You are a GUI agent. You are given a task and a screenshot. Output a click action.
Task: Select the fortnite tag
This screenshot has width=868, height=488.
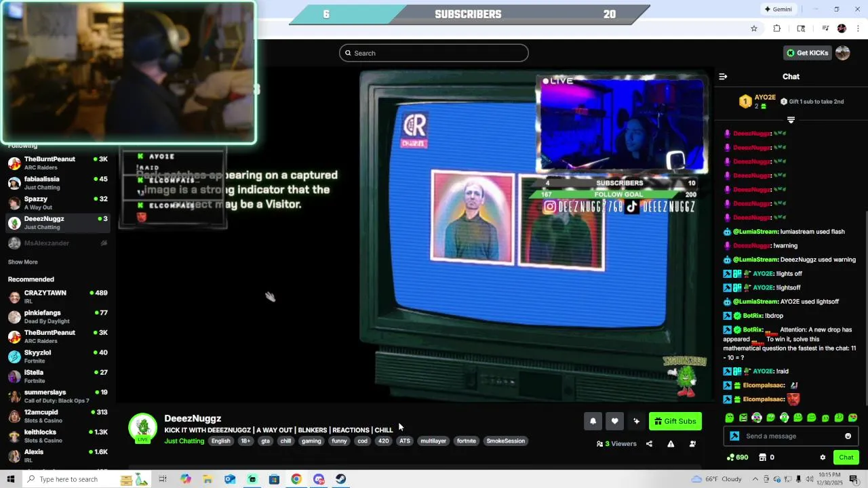click(x=466, y=441)
